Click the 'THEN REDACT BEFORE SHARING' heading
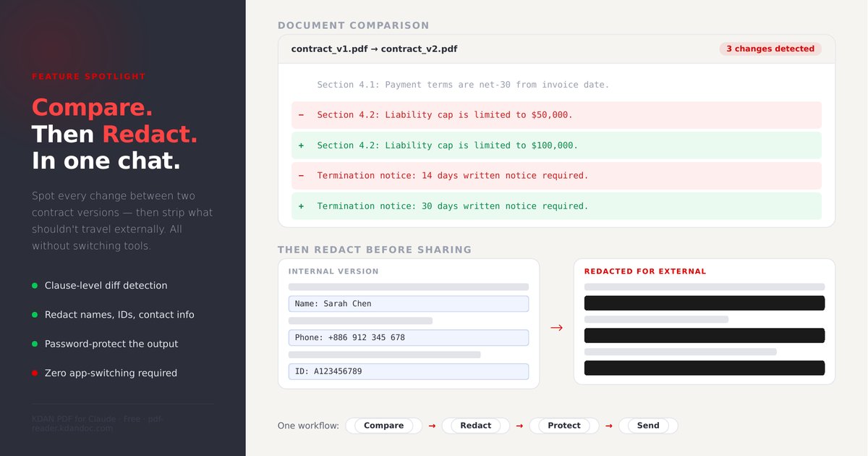 tap(375, 250)
